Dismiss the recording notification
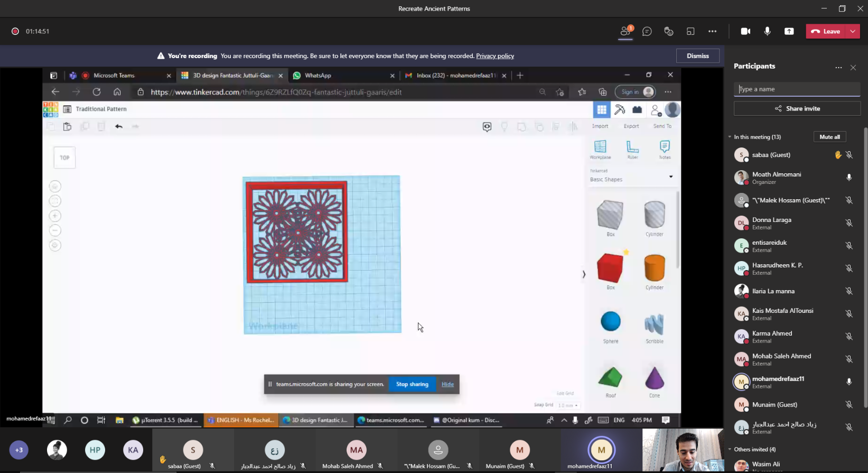Image resolution: width=868 pixels, height=473 pixels. click(x=698, y=56)
